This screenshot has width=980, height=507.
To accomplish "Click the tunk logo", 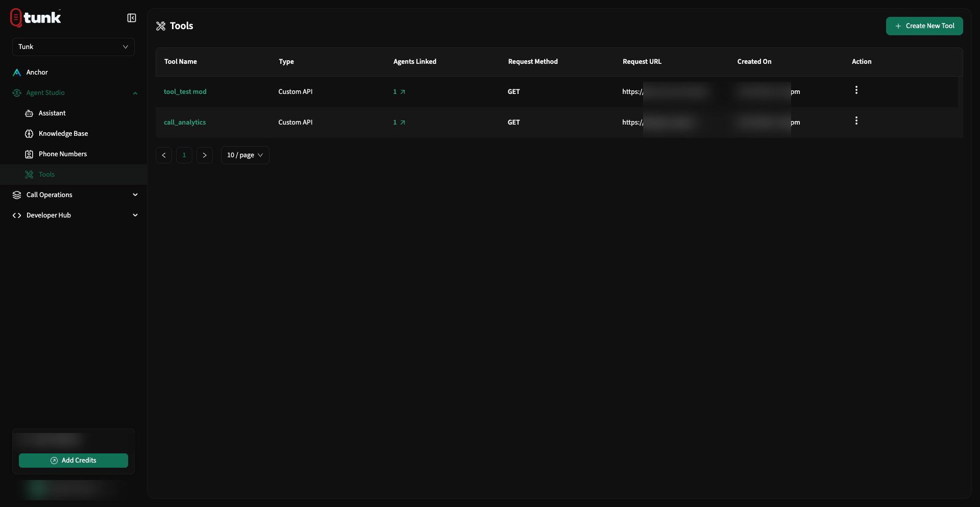I will (x=36, y=17).
